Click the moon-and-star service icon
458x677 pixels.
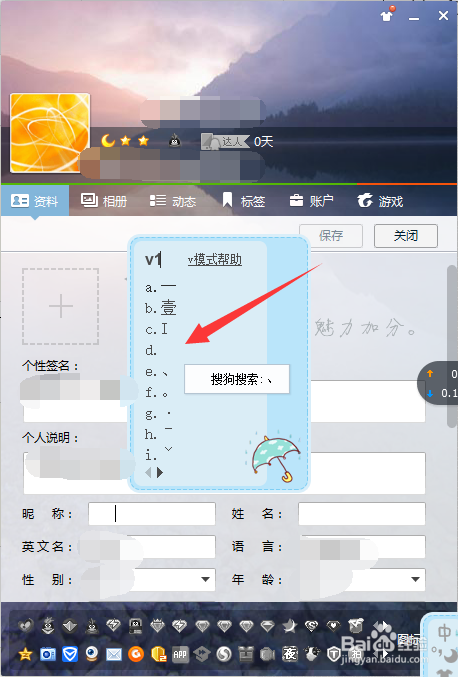coord(289,626)
